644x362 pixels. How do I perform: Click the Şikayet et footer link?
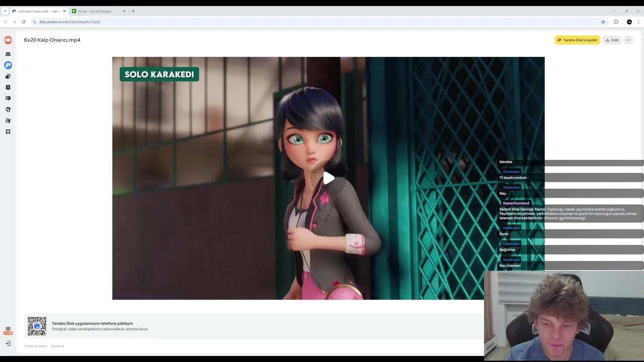click(x=57, y=346)
